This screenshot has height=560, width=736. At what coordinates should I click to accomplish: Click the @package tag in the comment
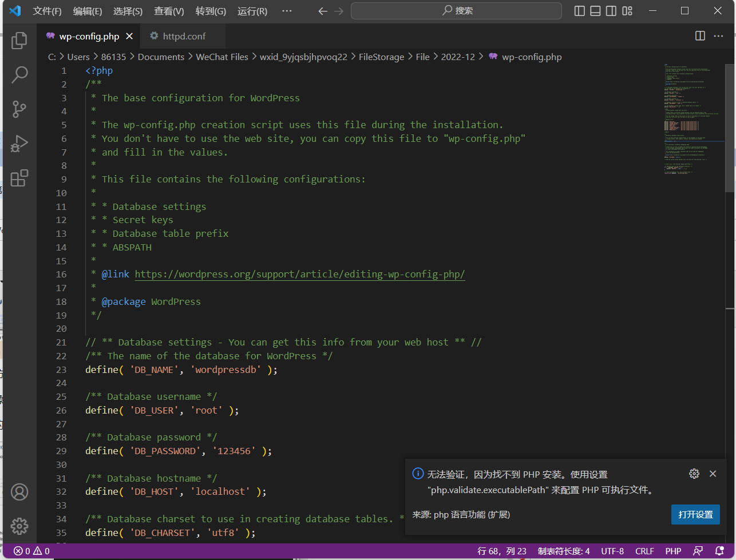tap(124, 301)
